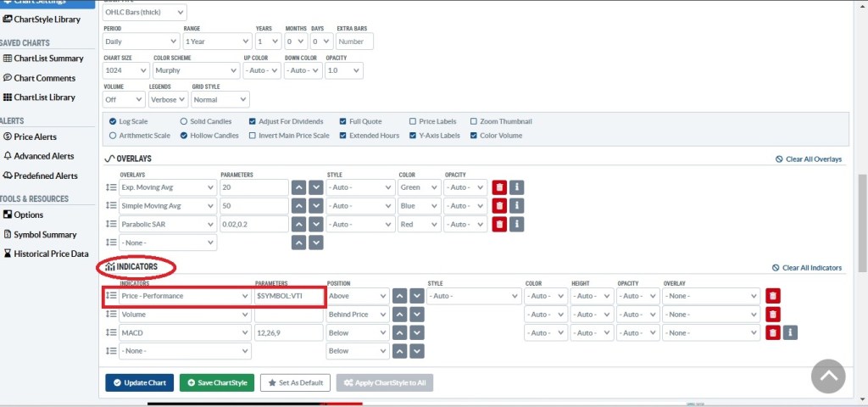Move Price - Performance indicator down
This screenshot has height=407, width=868.
(416, 296)
